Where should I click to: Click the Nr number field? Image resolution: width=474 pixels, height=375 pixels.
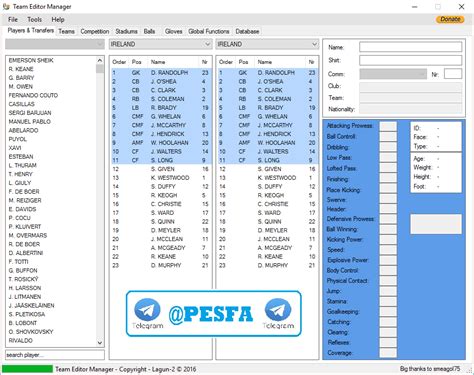453,74
